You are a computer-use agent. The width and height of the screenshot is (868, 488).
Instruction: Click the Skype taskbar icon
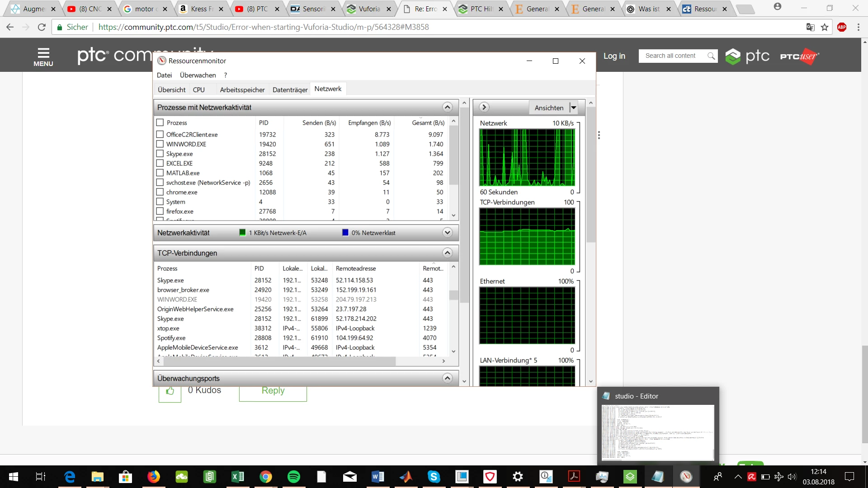point(434,477)
